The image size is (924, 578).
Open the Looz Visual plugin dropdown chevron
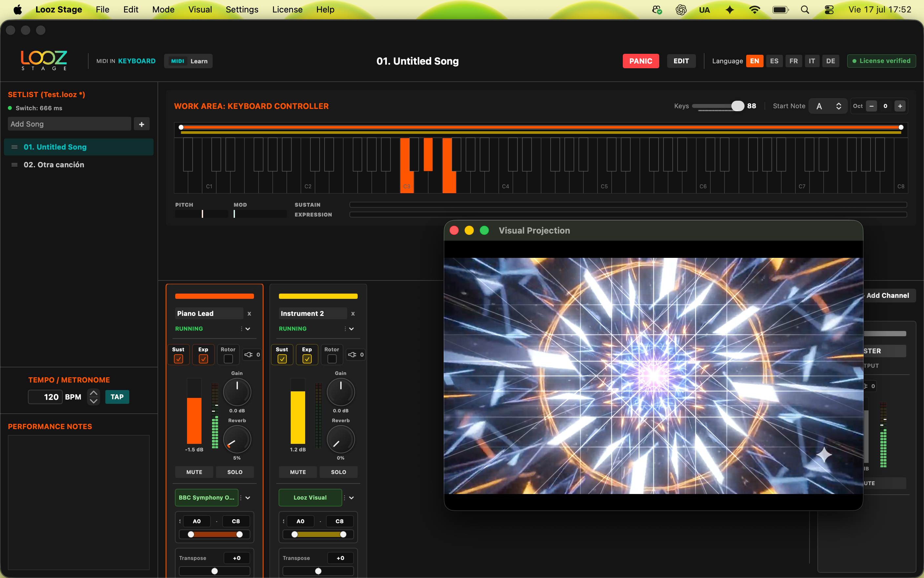[x=351, y=498]
